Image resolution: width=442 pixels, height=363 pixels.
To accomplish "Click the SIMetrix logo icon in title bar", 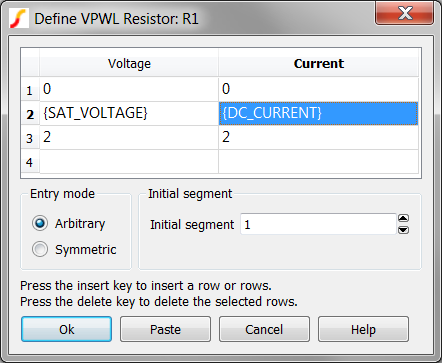I will tap(18, 18).
